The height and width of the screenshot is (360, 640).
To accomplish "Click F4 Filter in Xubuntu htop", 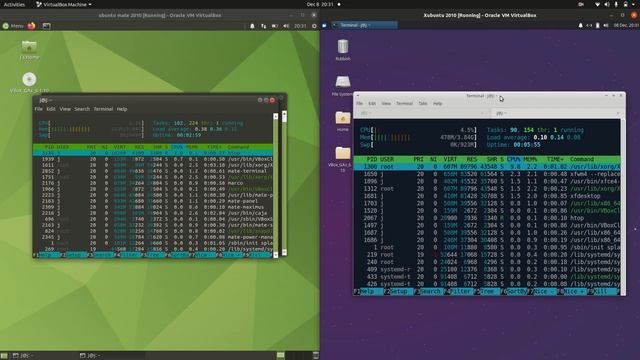I will point(460,291).
